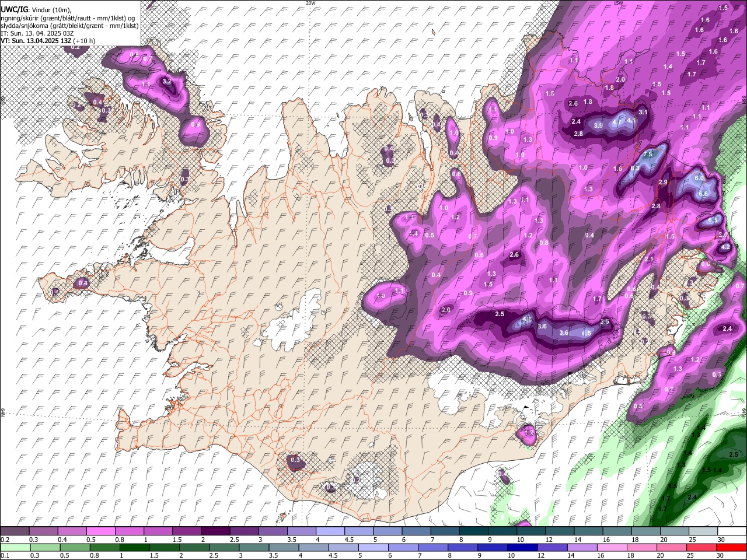Click the 6.0 precipitation value on the map
747x560 pixels.
pos(700,178)
